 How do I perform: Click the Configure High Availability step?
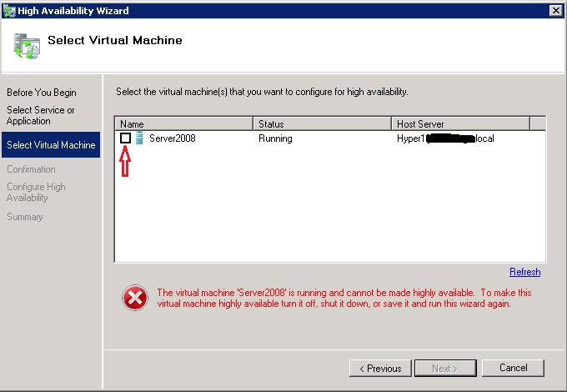[x=36, y=192]
